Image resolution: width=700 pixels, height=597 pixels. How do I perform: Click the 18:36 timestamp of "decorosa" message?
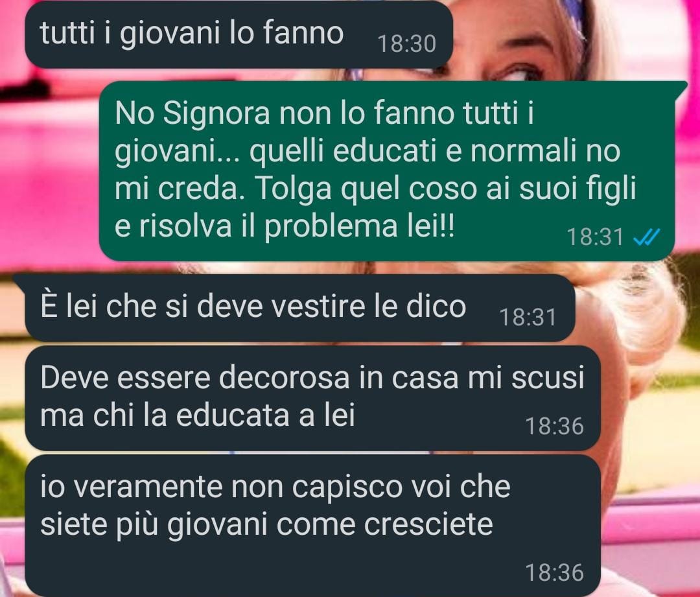[554, 426]
